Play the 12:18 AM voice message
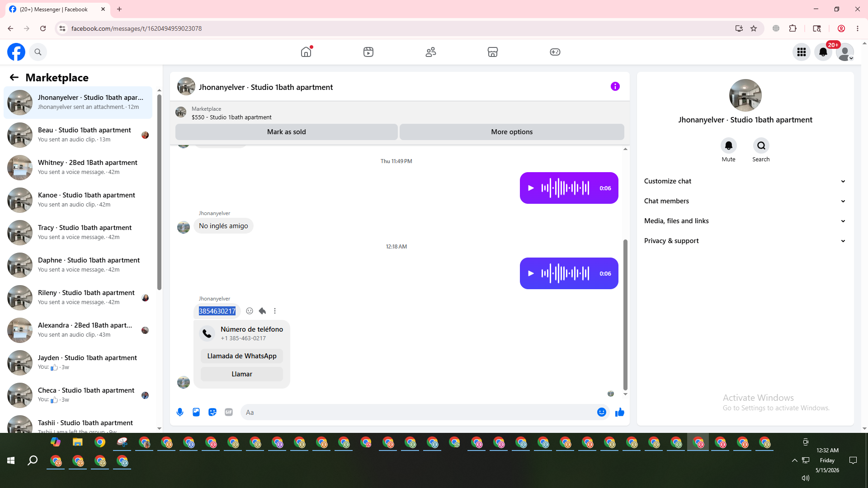Screen dimensions: 868x488 click(x=531, y=273)
